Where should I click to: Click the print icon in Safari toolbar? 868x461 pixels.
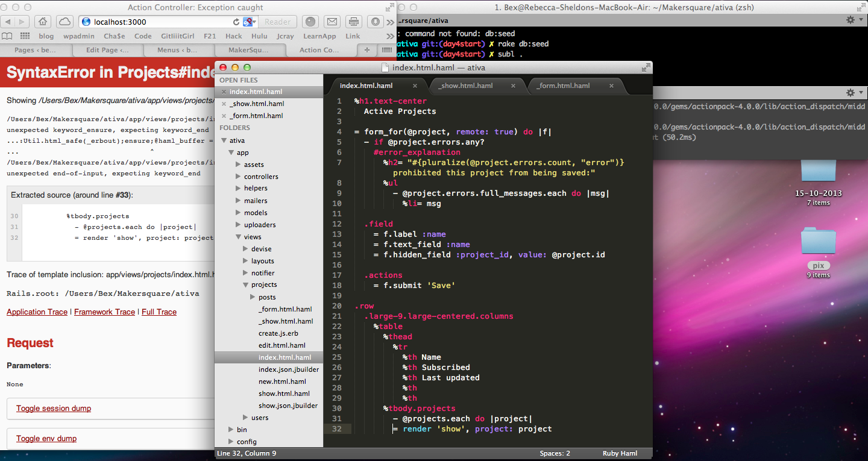(354, 22)
